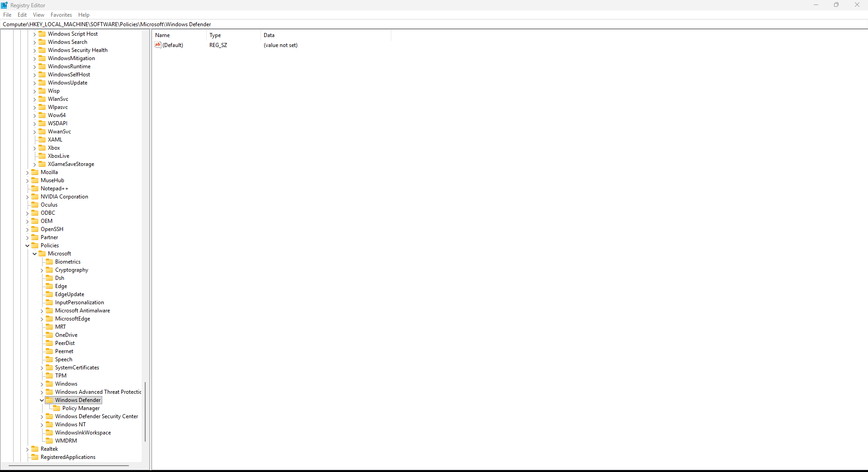Open the View menu

(38, 14)
